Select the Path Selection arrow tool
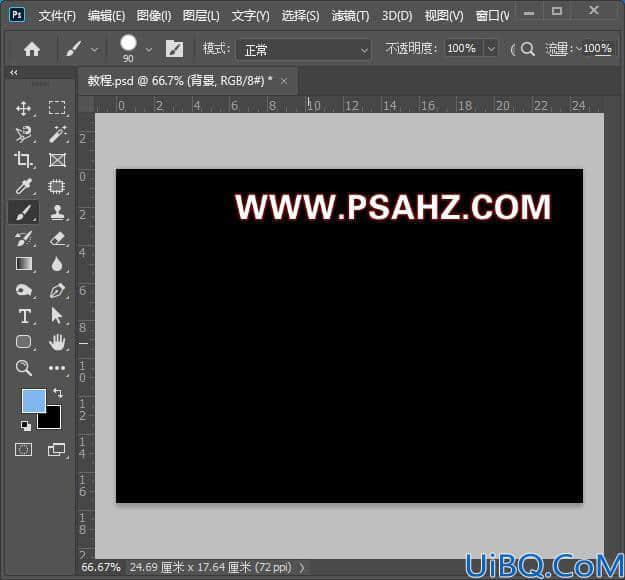The image size is (625, 580). 56,316
